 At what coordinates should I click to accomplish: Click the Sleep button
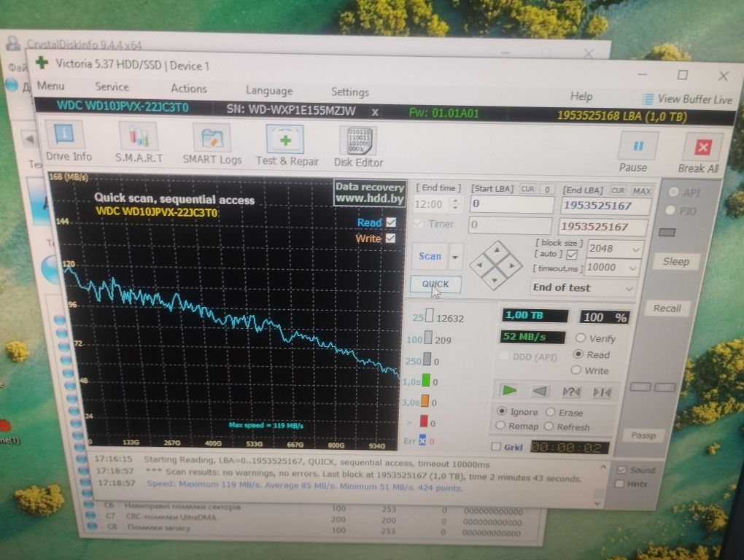click(675, 261)
